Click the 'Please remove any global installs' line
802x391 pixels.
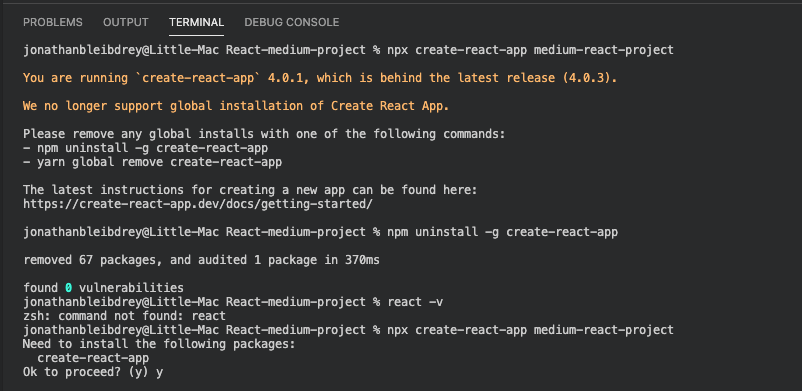(264, 135)
